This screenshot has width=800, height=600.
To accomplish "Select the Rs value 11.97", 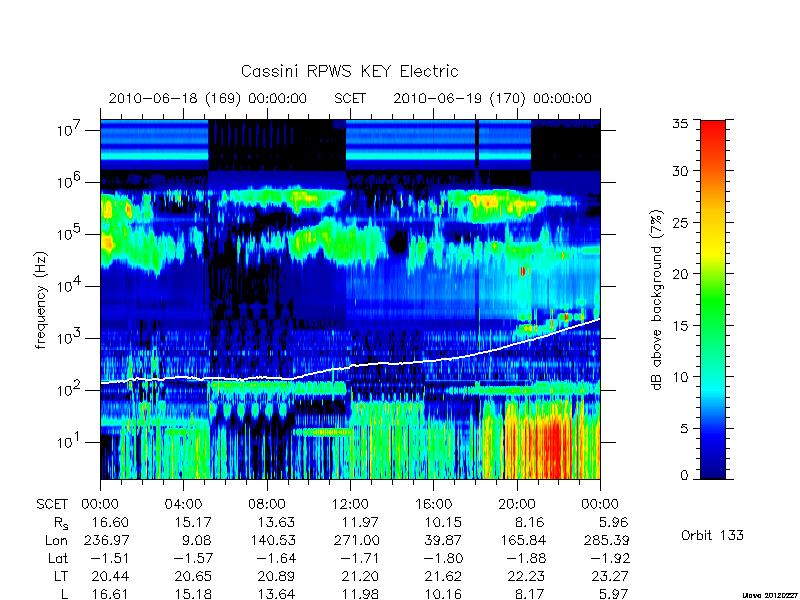I will [360, 522].
